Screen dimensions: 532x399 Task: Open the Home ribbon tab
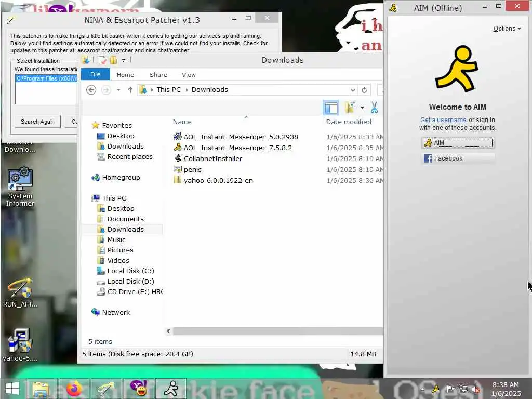[x=125, y=75]
